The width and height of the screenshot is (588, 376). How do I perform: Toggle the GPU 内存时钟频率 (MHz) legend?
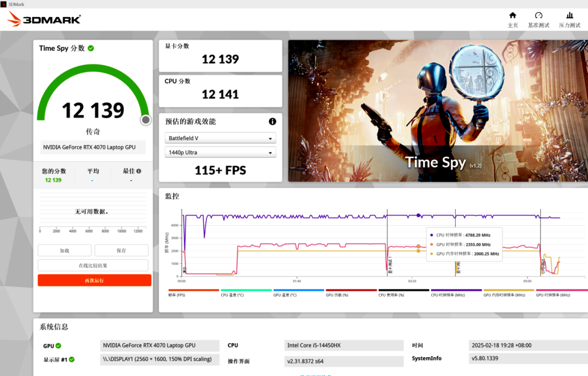click(509, 293)
